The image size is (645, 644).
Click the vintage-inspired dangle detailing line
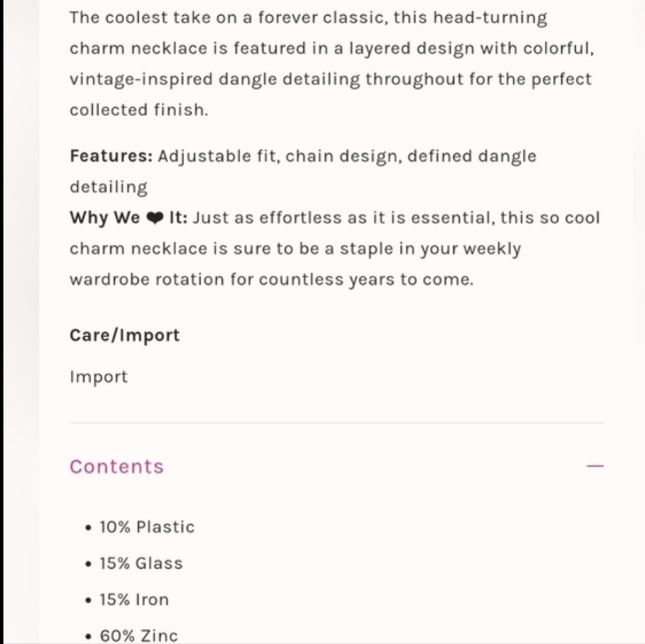[x=331, y=79]
